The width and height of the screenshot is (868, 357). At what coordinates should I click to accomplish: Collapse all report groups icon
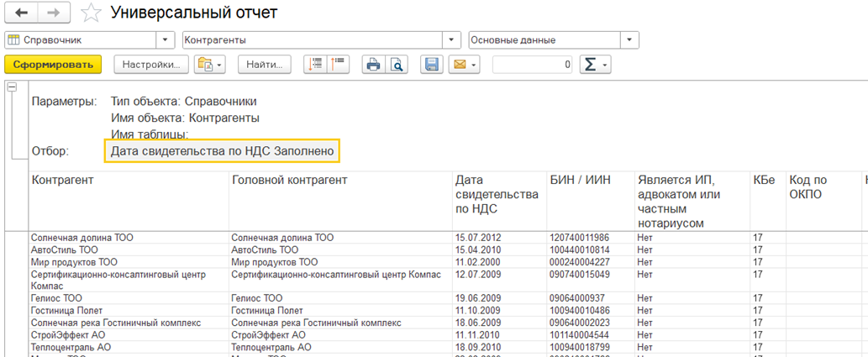pos(339,65)
